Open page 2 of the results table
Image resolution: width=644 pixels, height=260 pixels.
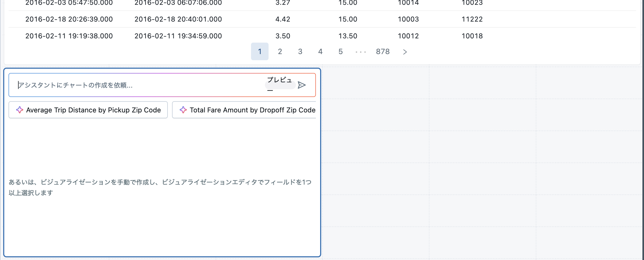[x=280, y=52]
